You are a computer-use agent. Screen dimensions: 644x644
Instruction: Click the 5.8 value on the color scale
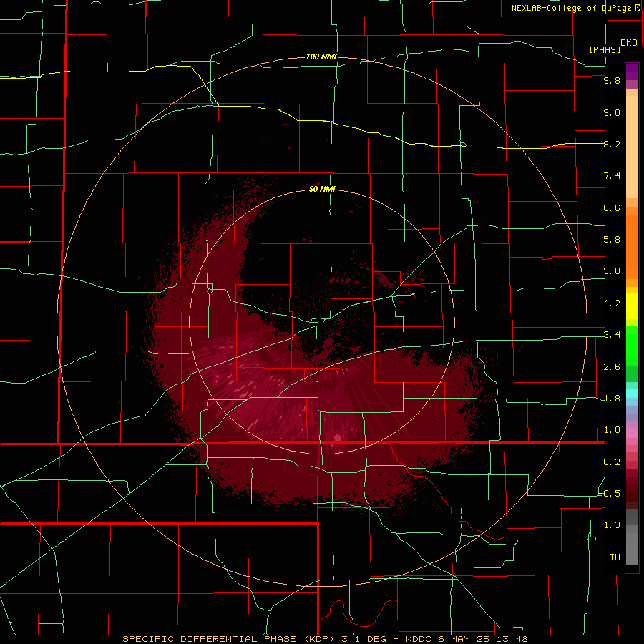pos(612,240)
